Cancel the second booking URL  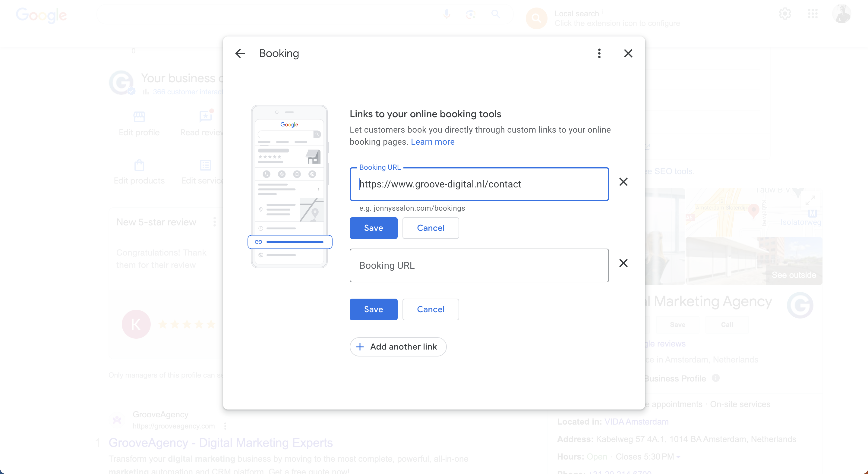[x=431, y=309]
